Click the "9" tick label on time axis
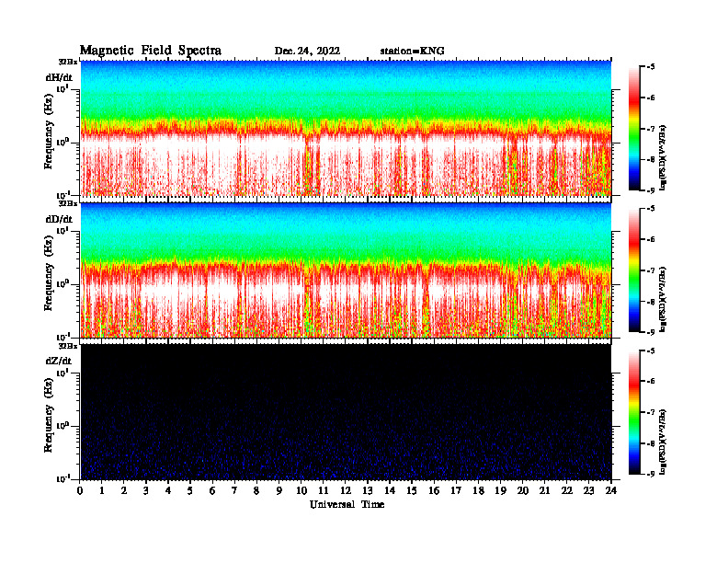 click(x=279, y=491)
